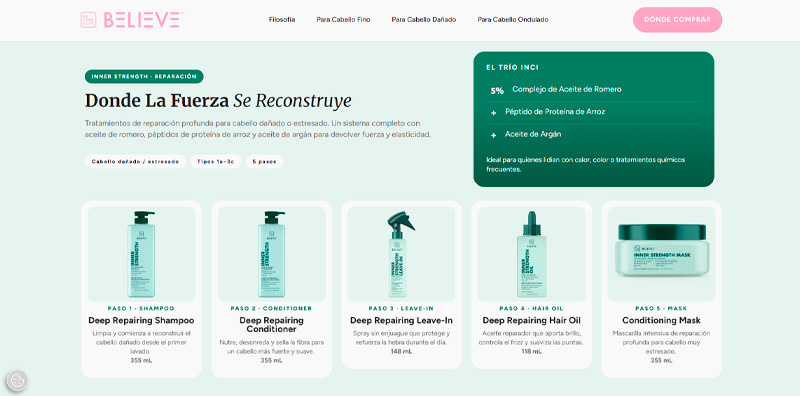Click the Tipos 1a–3c tag

pyautogui.click(x=216, y=162)
